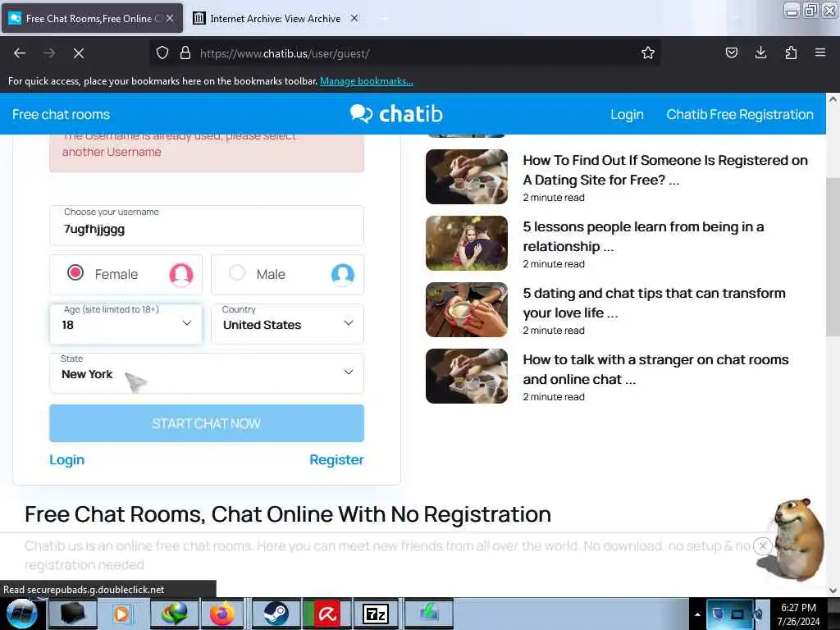Click the username input field
The width and height of the screenshot is (840, 630).
pyautogui.click(x=207, y=226)
